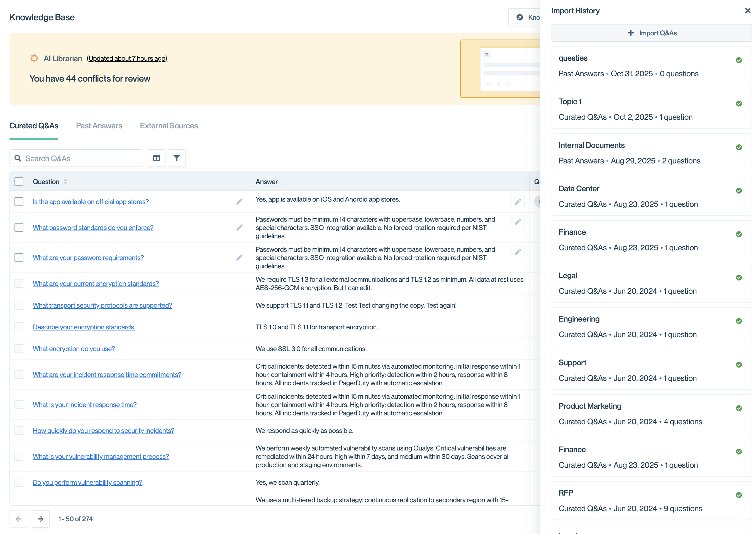Click the columns layout icon
Screen dimensions: 756x534
tap(156, 158)
